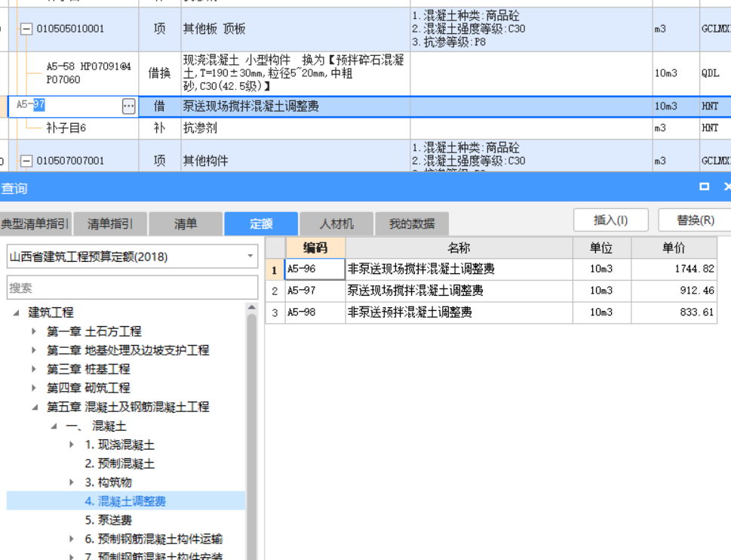The width and height of the screenshot is (731, 560).
Task: Click row number 2 in results table
Action: point(275,291)
